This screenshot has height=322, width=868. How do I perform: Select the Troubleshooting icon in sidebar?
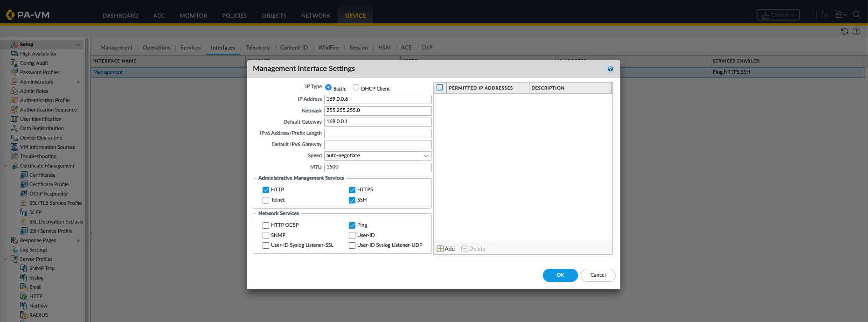[14, 156]
